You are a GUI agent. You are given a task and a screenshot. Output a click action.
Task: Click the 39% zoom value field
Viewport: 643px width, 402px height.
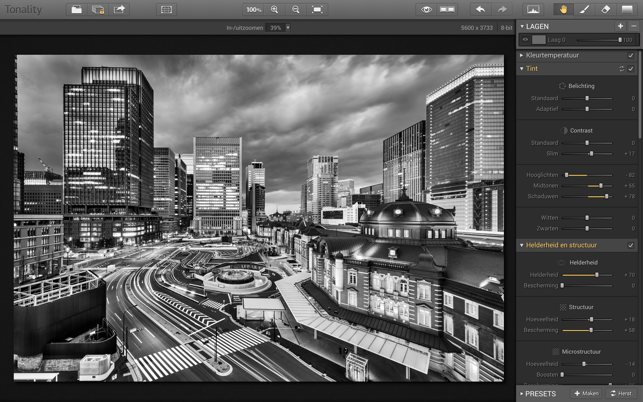275,27
